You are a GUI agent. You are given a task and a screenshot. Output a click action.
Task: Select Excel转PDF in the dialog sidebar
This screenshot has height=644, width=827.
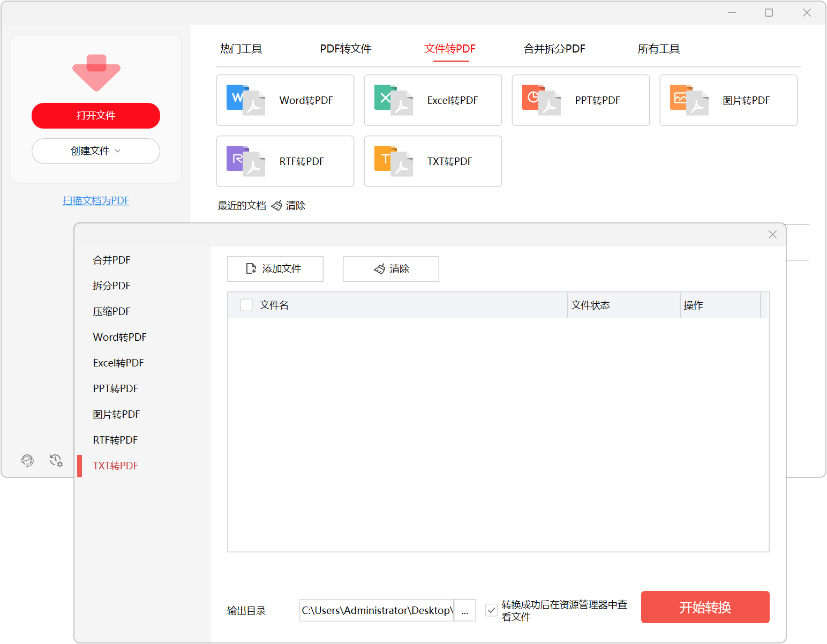118,363
